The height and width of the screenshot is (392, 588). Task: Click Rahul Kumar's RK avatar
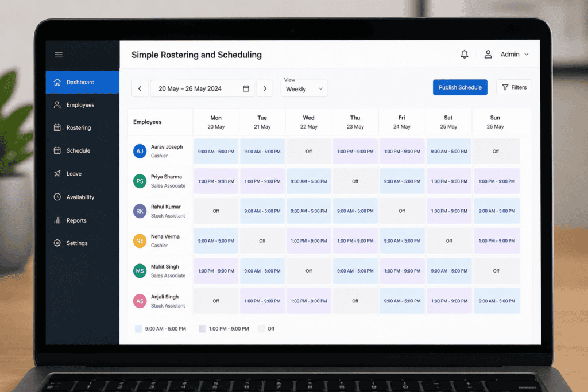140,211
